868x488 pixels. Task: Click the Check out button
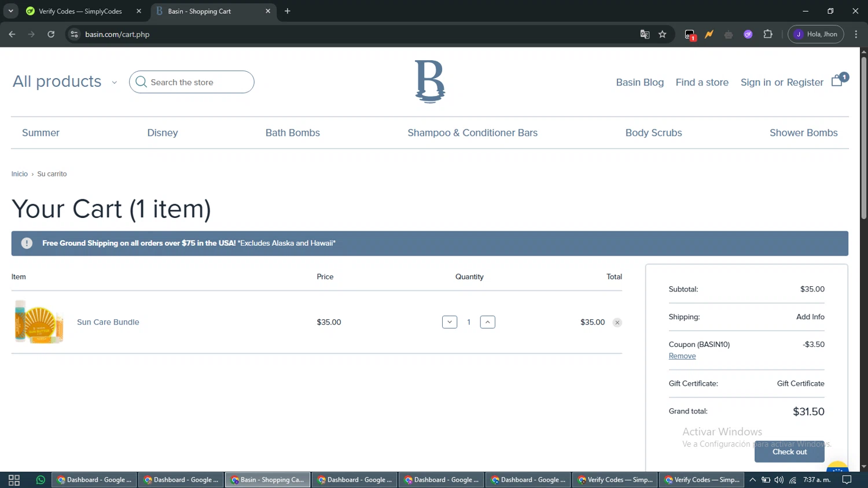(x=789, y=452)
